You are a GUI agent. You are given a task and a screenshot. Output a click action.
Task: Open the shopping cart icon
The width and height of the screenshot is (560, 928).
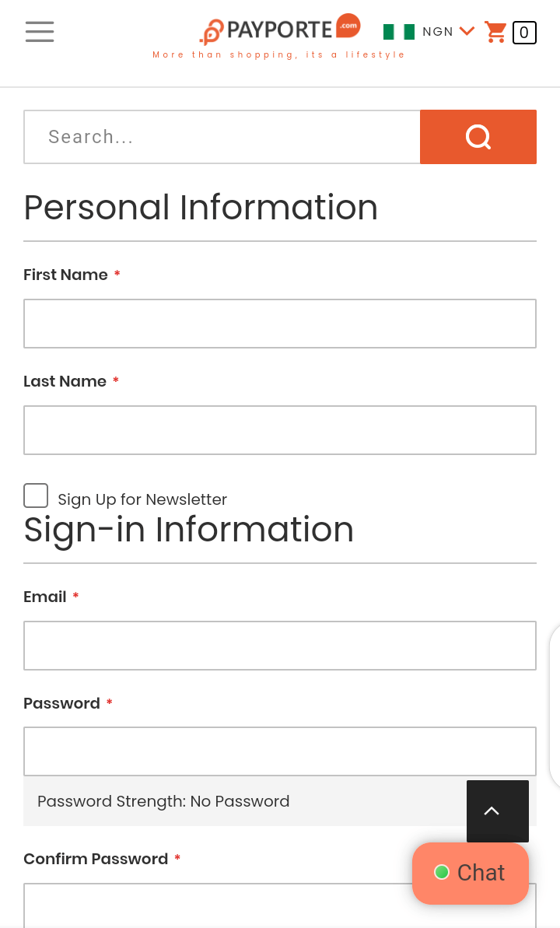[495, 32]
